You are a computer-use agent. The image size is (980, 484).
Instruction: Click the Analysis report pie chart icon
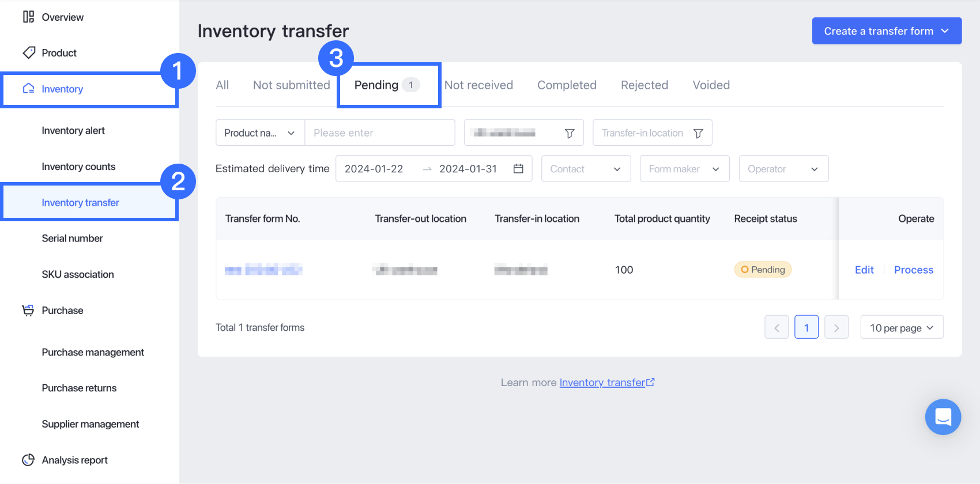(x=28, y=460)
